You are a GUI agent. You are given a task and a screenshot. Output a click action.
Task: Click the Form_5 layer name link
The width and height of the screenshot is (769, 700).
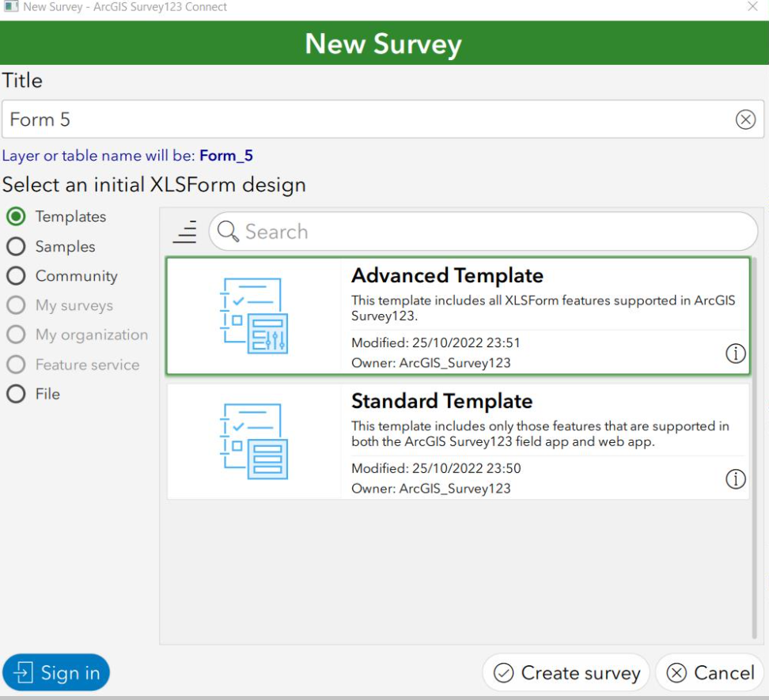226,155
